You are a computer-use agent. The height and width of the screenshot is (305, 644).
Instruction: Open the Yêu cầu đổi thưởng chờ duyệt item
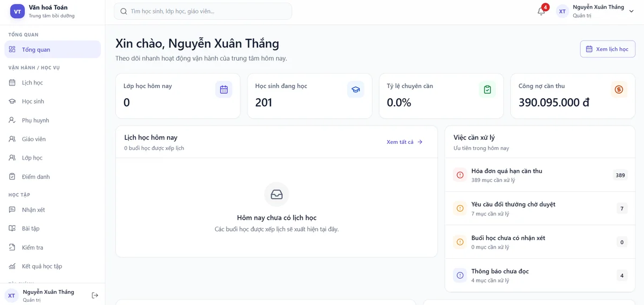coord(540,208)
